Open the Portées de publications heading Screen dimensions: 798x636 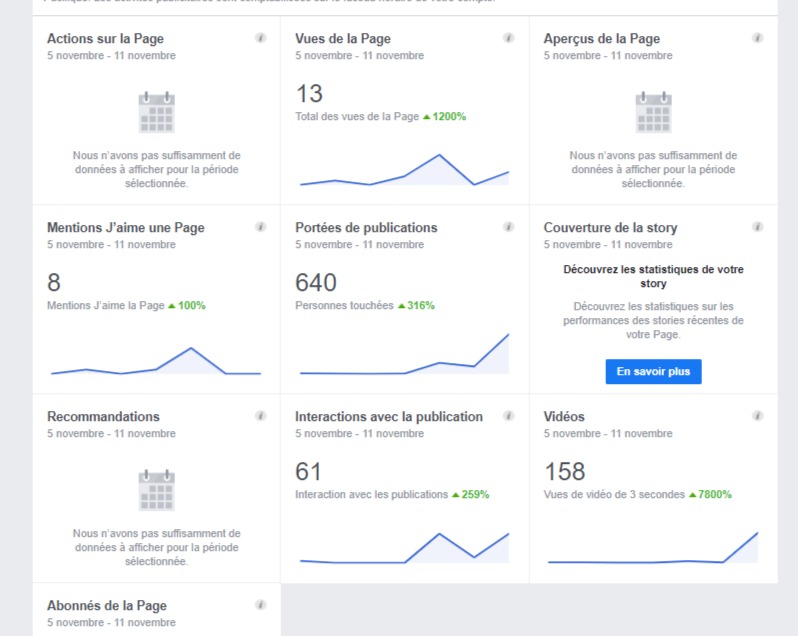(366, 228)
